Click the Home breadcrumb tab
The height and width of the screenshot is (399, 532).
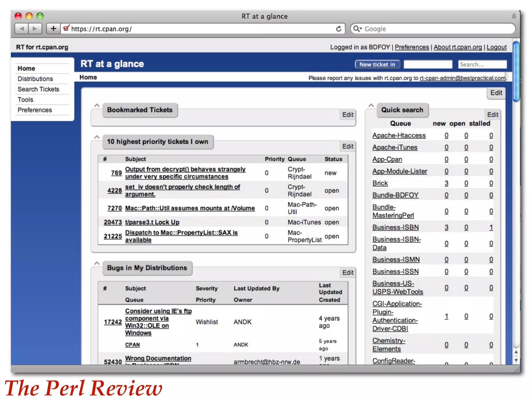tap(88, 77)
